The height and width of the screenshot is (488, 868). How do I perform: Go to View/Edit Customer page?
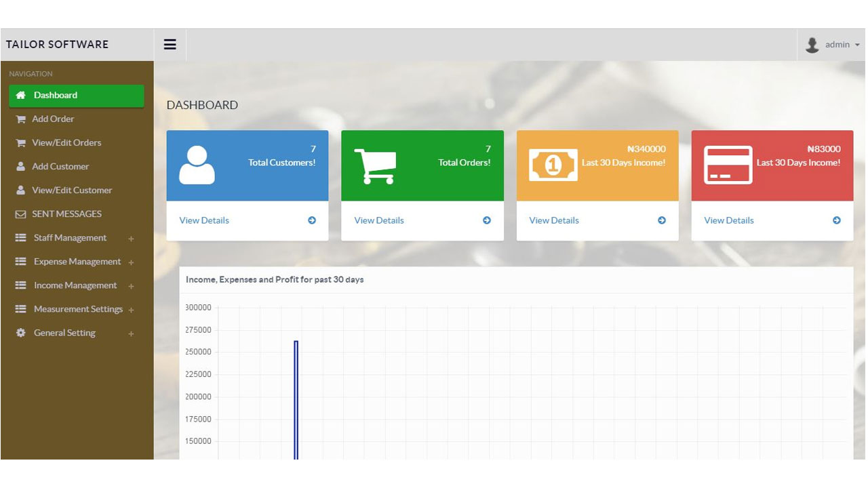[x=72, y=190]
